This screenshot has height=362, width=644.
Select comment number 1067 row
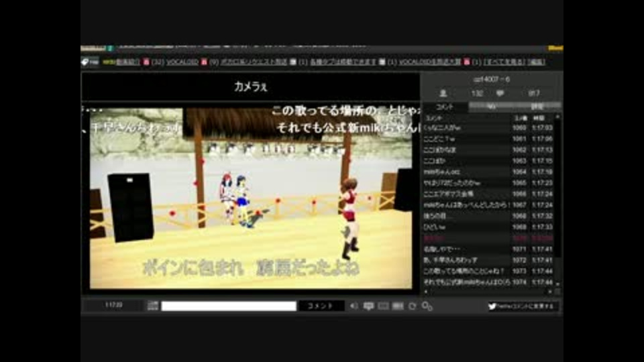pyautogui.click(x=488, y=205)
